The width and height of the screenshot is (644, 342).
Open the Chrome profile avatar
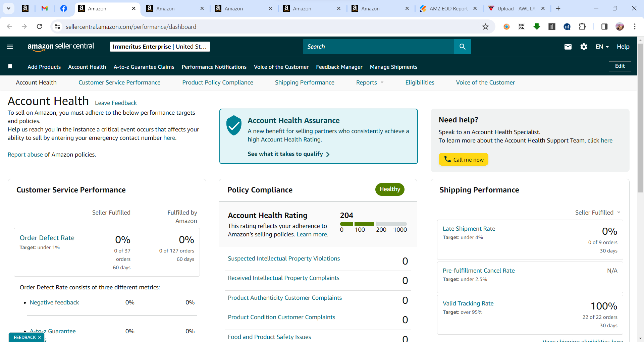620,26
